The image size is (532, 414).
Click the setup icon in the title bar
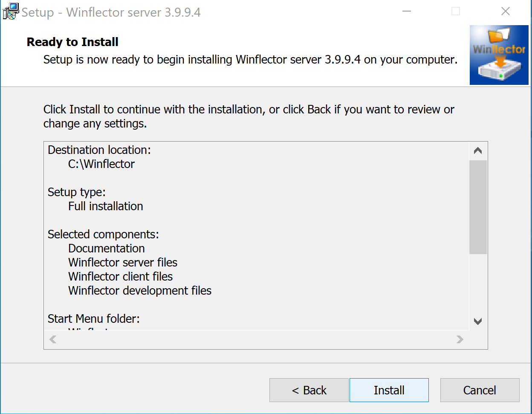click(x=10, y=12)
